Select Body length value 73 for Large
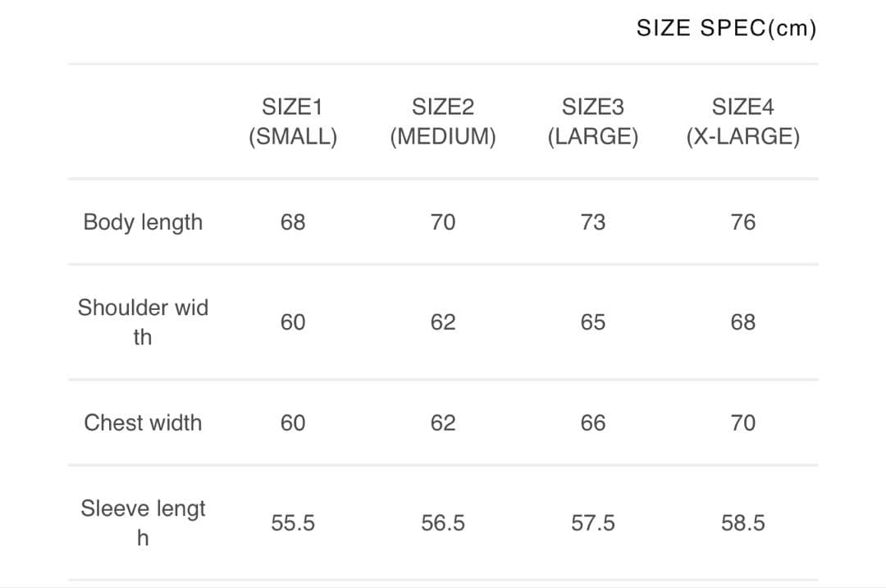Screen dimensions: 886x588 tap(592, 222)
